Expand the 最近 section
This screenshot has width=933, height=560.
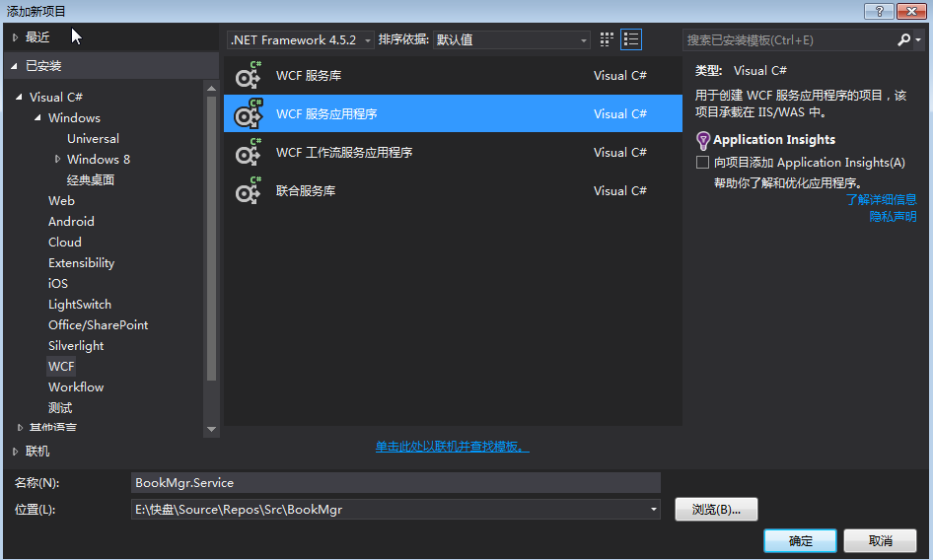tap(16, 37)
